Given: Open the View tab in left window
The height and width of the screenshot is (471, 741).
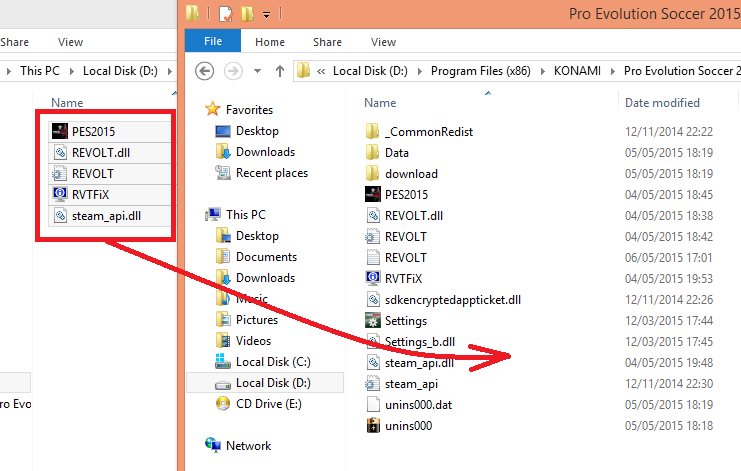Looking at the screenshot, I should click(x=70, y=42).
